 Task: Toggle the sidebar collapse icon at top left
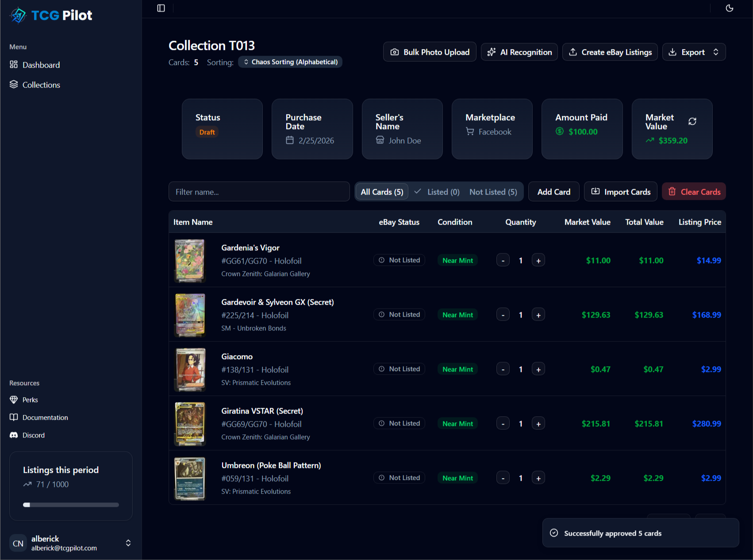point(160,8)
